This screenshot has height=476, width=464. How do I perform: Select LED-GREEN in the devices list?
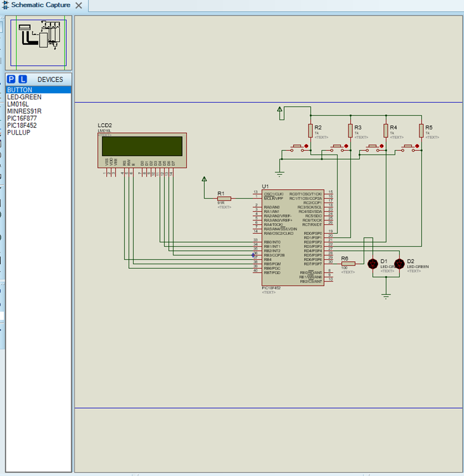coord(24,97)
